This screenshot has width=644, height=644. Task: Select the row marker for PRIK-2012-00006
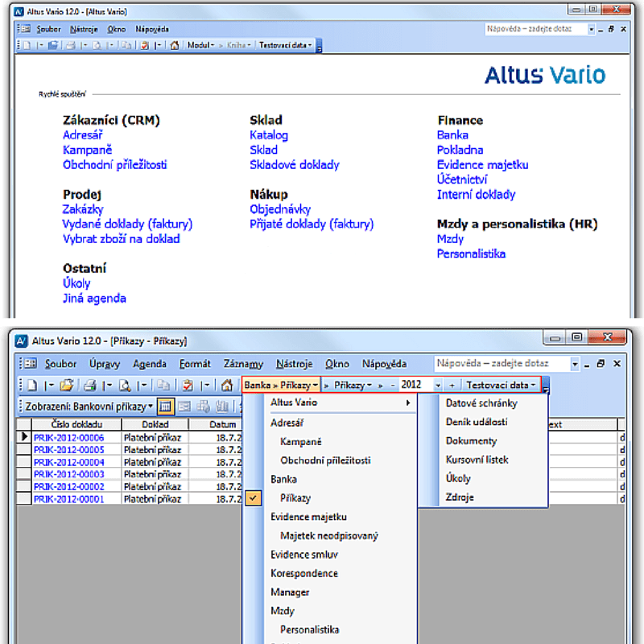point(24,437)
